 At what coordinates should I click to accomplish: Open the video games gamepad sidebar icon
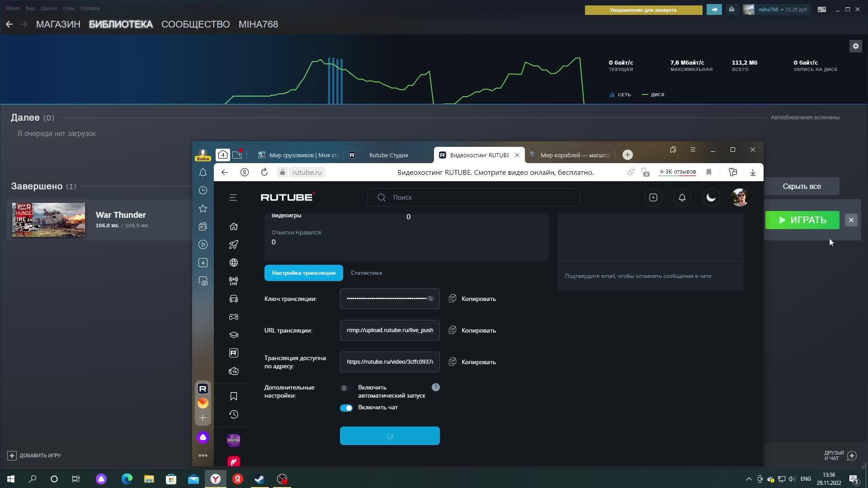point(234,317)
